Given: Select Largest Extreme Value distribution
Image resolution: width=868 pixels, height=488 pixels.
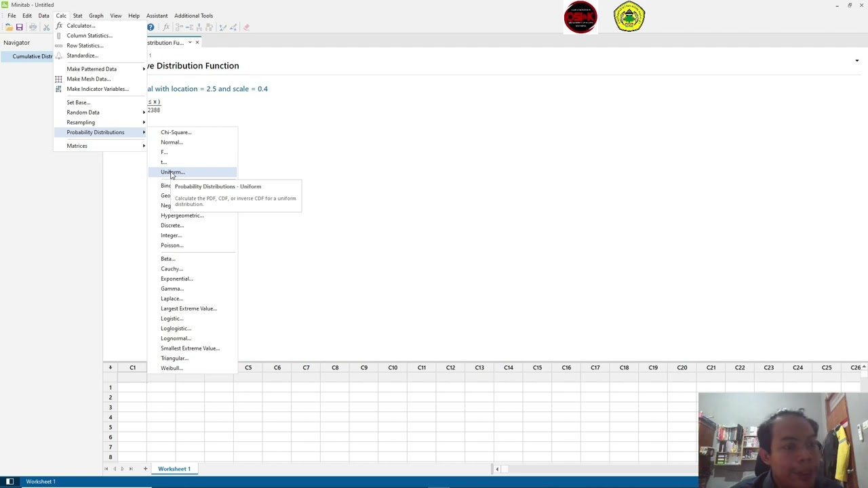Looking at the screenshot, I should click(x=193, y=308).
